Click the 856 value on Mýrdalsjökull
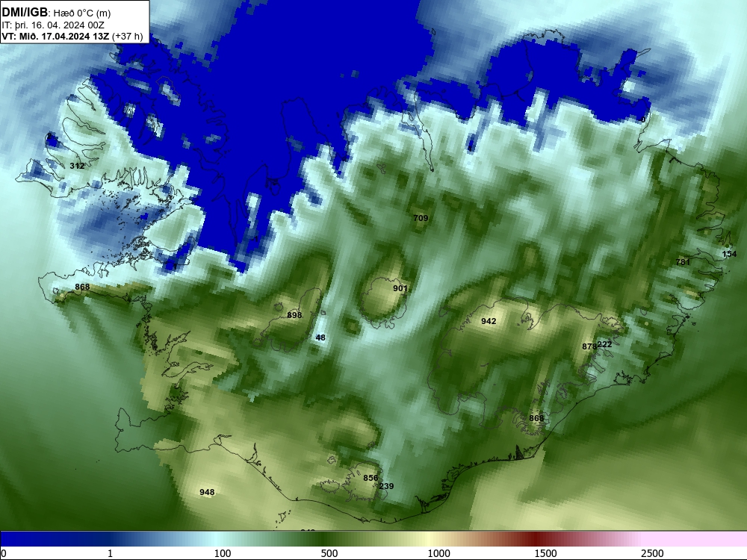This screenshot has height=560, width=747. pos(371,478)
